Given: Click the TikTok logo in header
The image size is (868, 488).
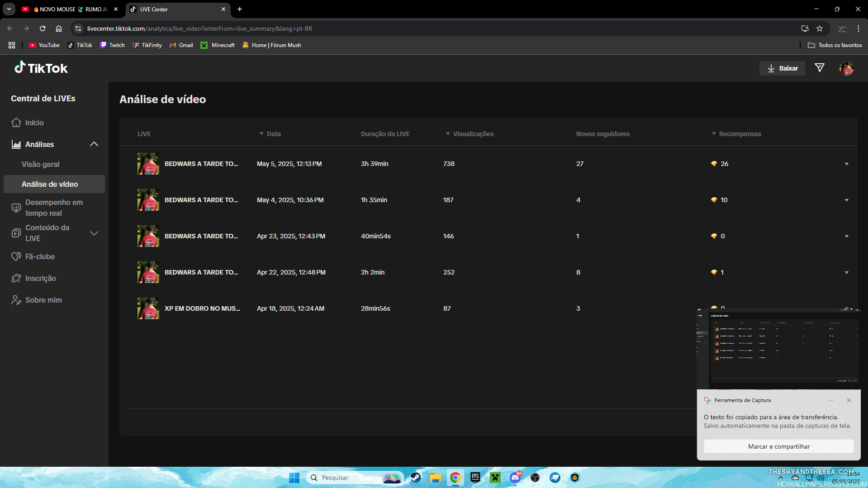Looking at the screenshot, I should [x=41, y=68].
